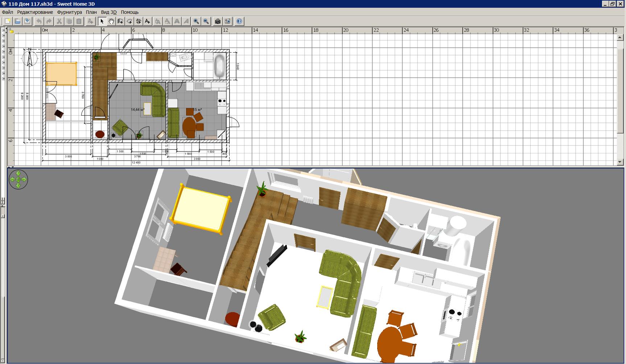Click the 12 400 dimension label
The height and width of the screenshot is (364, 626).
[x=136, y=162]
